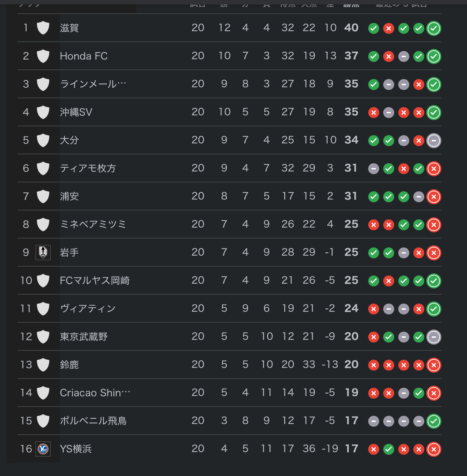Image resolution: width=467 pixels, height=476 pixels.
Task: Click ポルベニル飛鳥's outlined green win icon
Action: point(434,421)
